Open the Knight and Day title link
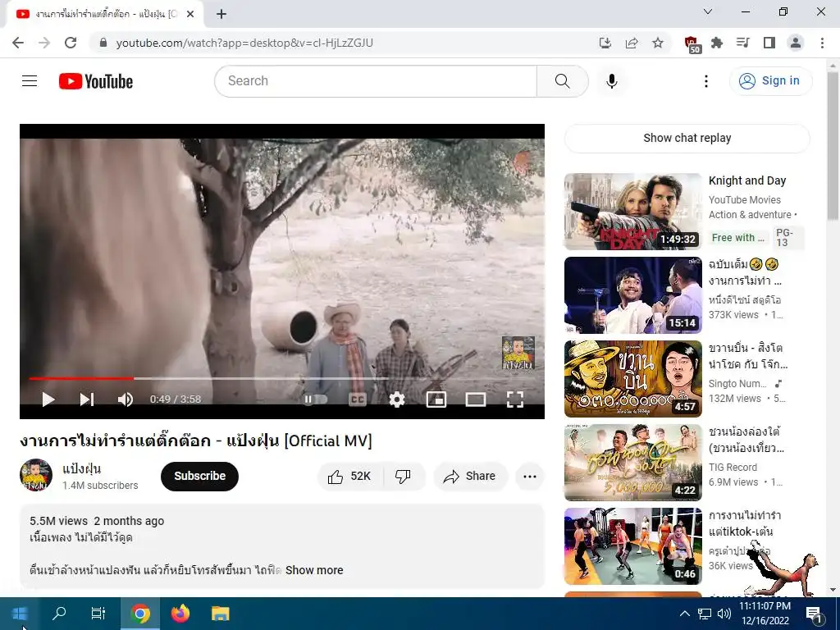This screenshot has width=840, height=630. pos(747,180)
